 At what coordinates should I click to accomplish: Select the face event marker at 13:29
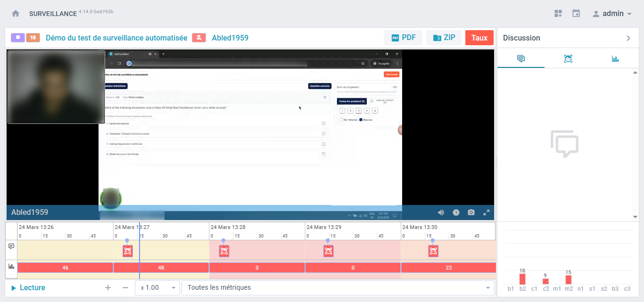pyautogui.click(x=329, y=251)
